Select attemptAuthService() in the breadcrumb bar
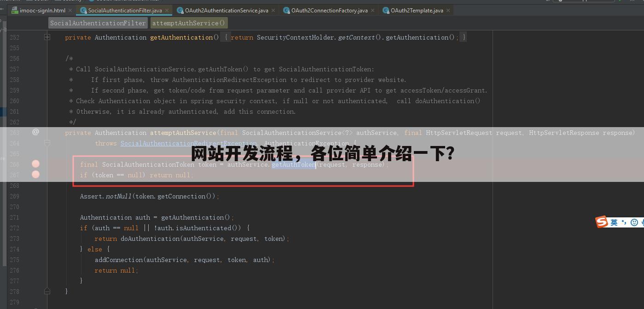The width and height of the screenshot is (644, 309). tap(189, 23)
